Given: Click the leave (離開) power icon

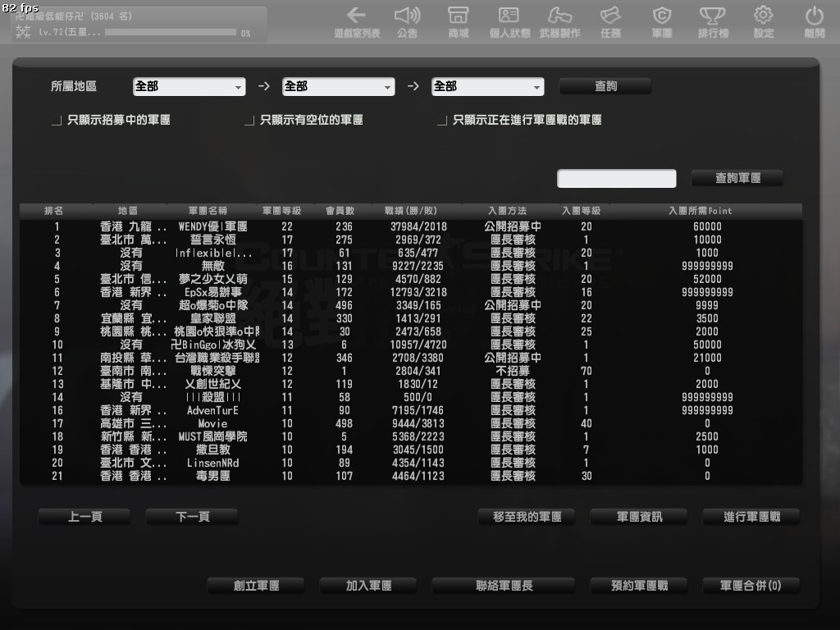Looking at the screenshot, I should pos(815,21).
